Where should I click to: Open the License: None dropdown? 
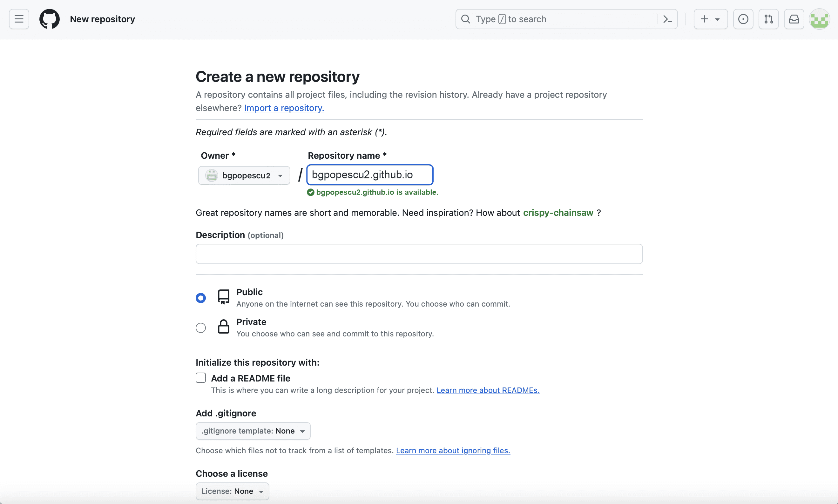tap(232, 491)
